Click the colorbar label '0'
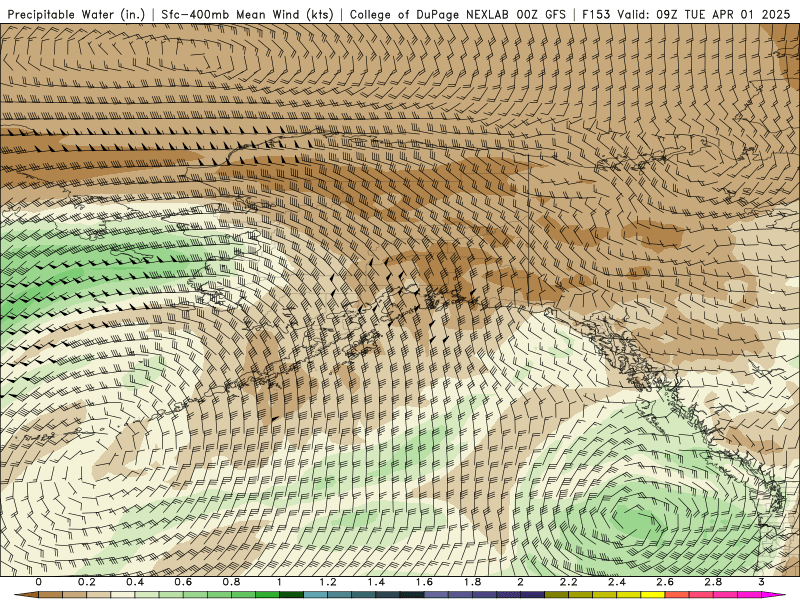This screenshot has width=800, height=600. point(39,582)
